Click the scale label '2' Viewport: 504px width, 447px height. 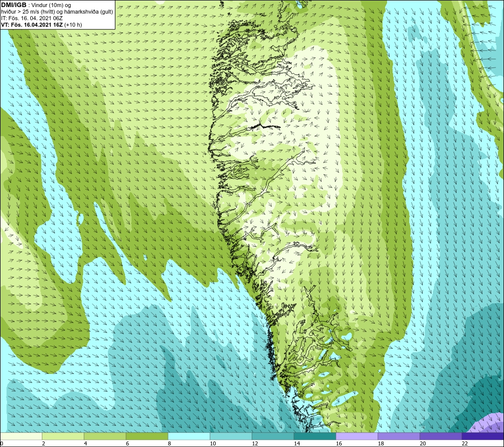(43, 444)
